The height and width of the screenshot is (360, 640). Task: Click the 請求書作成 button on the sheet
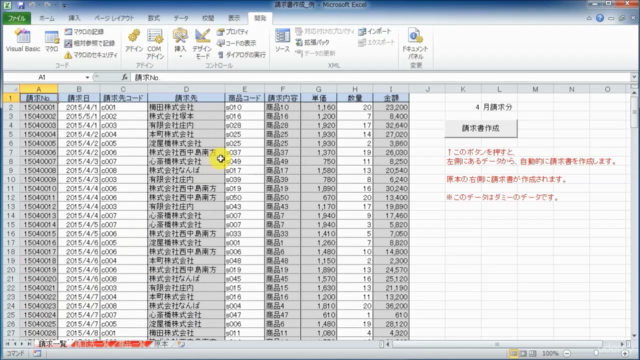click(481, 128)
